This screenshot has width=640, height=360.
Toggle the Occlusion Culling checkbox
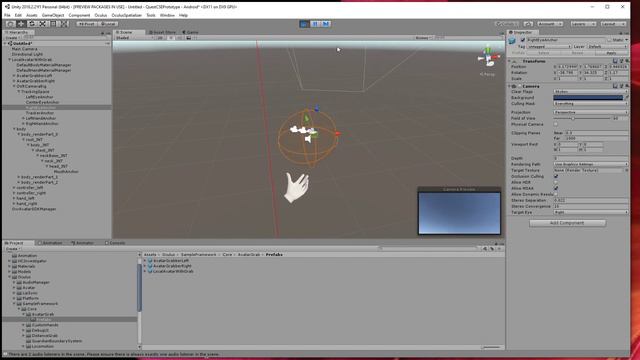(556, 176)
